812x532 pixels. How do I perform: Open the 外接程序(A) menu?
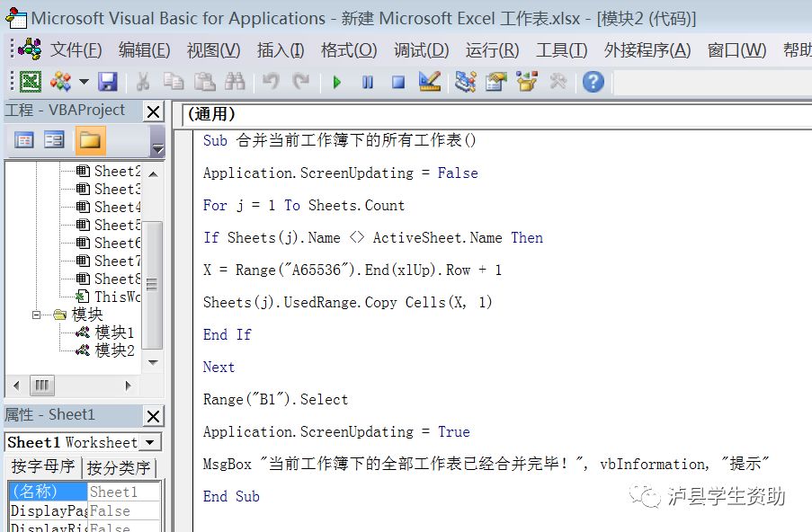(x=647, y=50)
